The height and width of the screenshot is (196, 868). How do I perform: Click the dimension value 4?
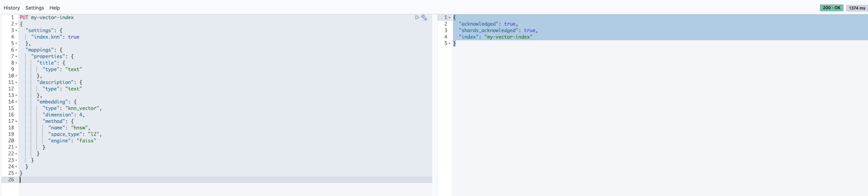pos(81,115)
